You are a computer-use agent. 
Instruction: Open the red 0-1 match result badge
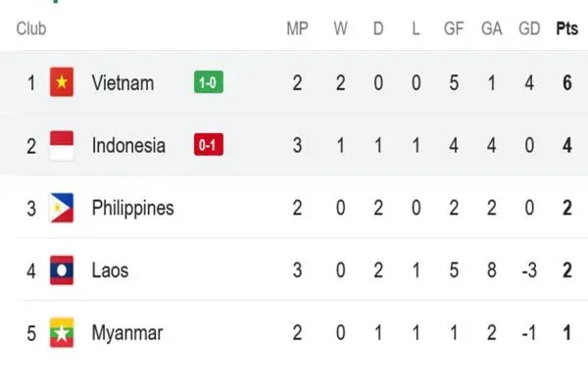pos(209,144)
